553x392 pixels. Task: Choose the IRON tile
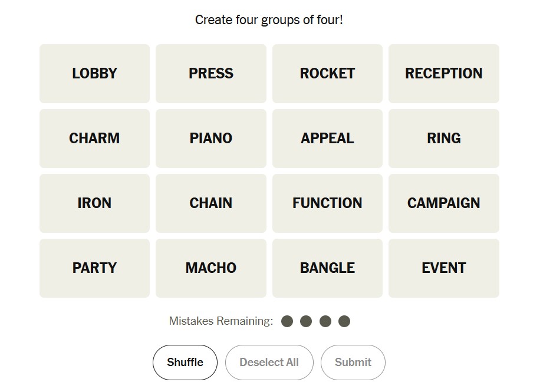(94, 203)
